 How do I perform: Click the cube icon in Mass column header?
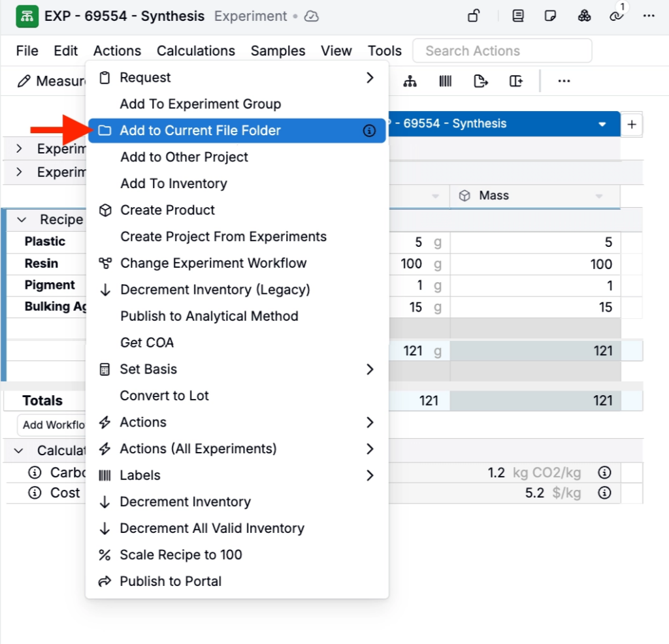[x=465, y=196]
